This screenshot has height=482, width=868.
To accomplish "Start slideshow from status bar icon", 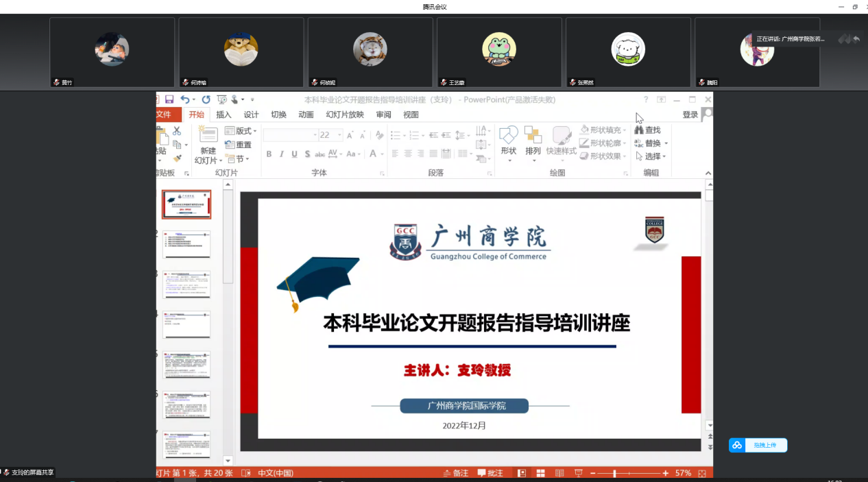I will click(578, 473).
